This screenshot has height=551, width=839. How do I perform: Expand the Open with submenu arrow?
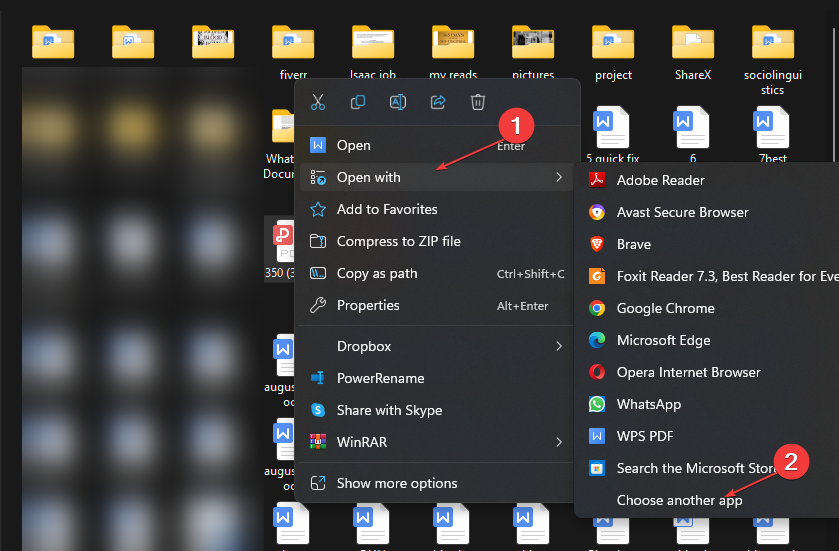559,177
